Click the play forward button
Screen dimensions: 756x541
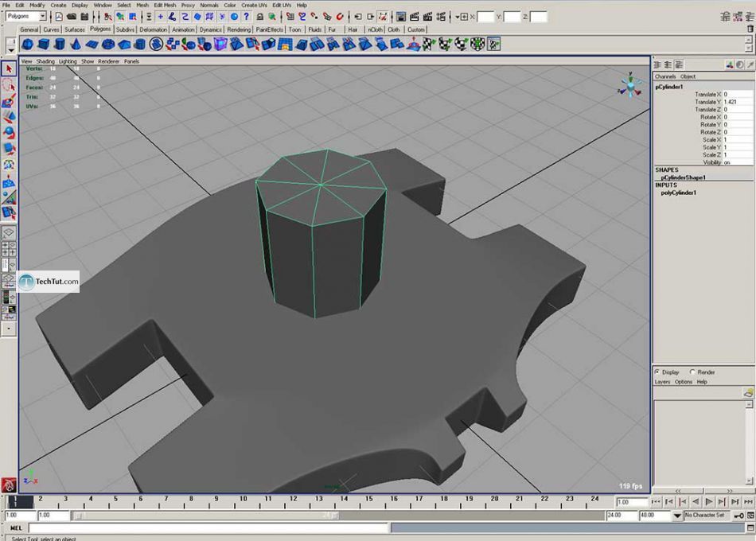(x=708, y=502)
